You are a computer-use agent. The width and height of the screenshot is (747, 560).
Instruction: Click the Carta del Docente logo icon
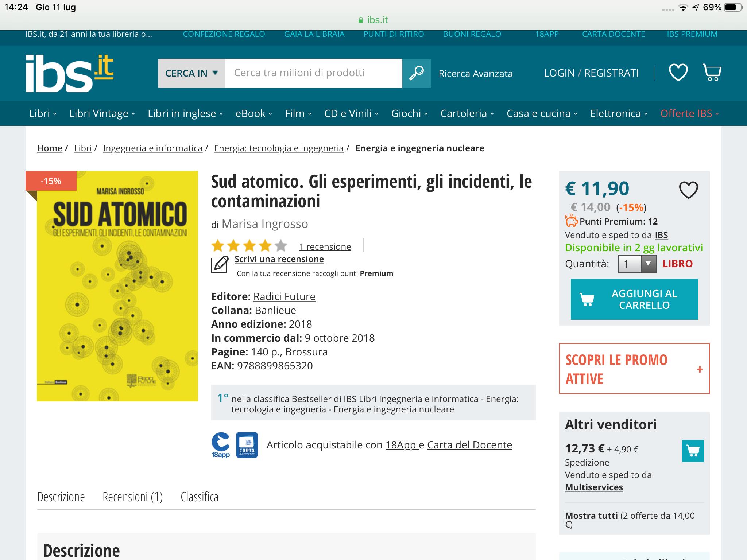[x=247, y=445]
